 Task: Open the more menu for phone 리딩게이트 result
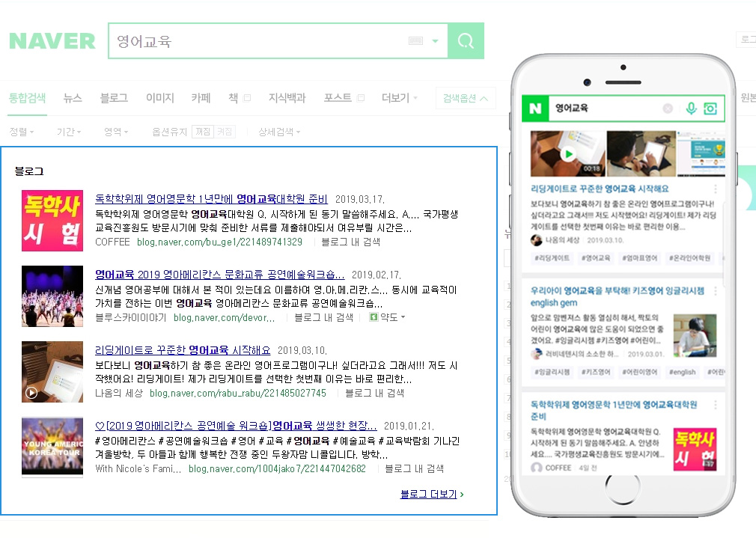point(716,189)
